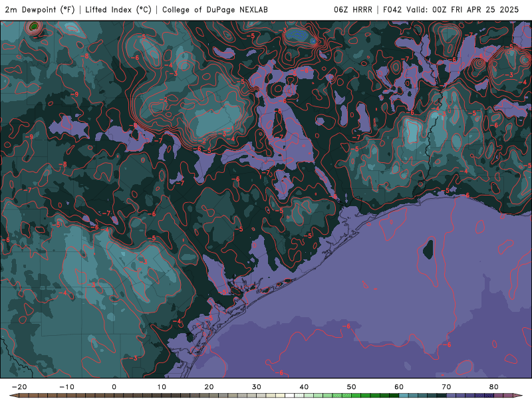Click the '40' color scale label
This screenshot has width=532, height=399.
point(304,387)
